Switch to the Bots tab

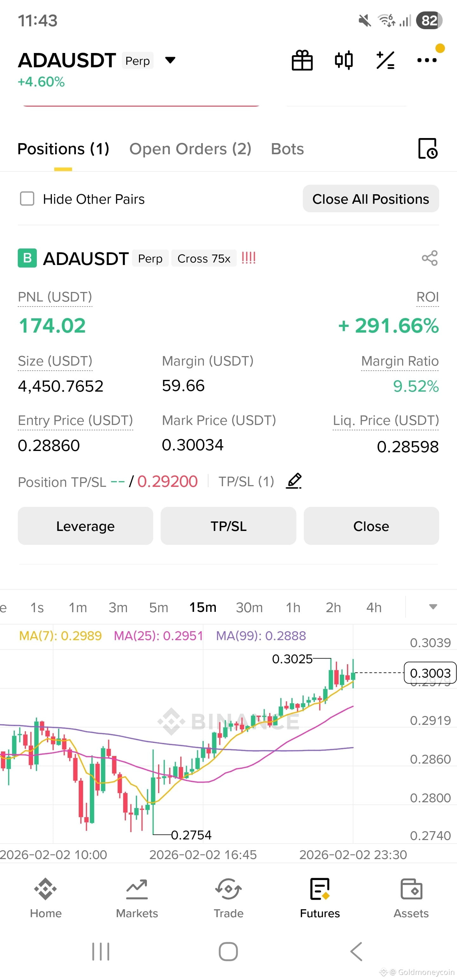[287, 149]
